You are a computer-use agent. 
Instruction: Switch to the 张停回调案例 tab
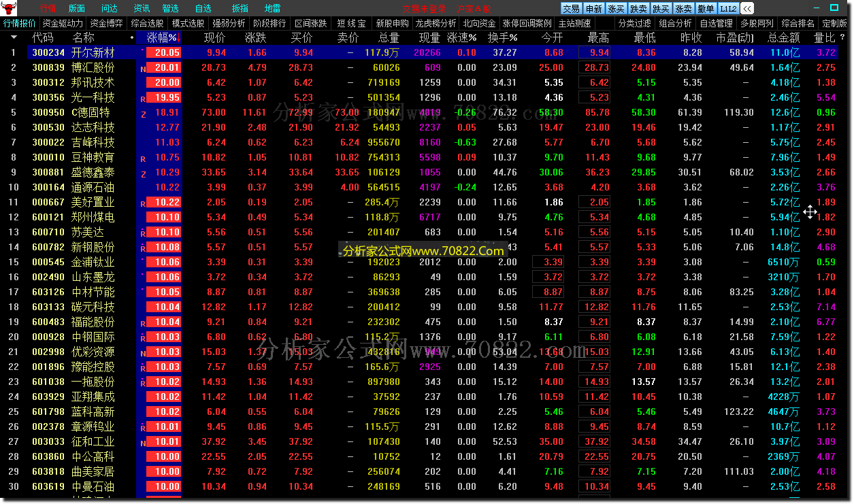coord(527,23)
